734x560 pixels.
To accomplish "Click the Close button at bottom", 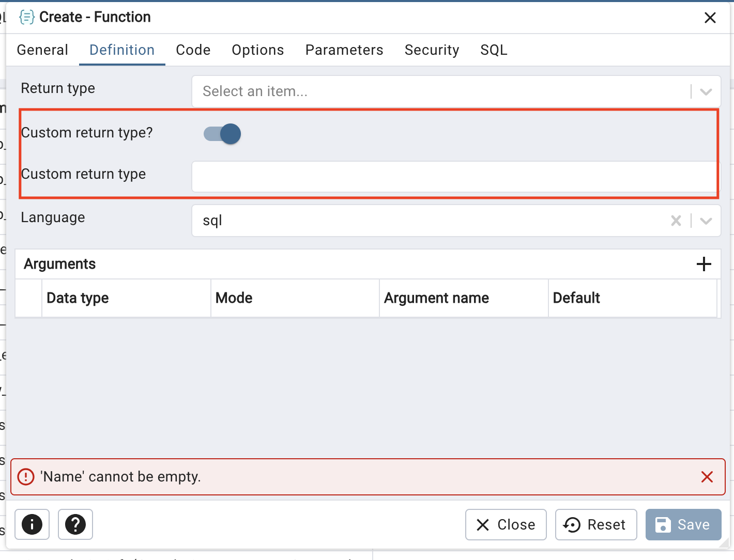I will (506, 524).
